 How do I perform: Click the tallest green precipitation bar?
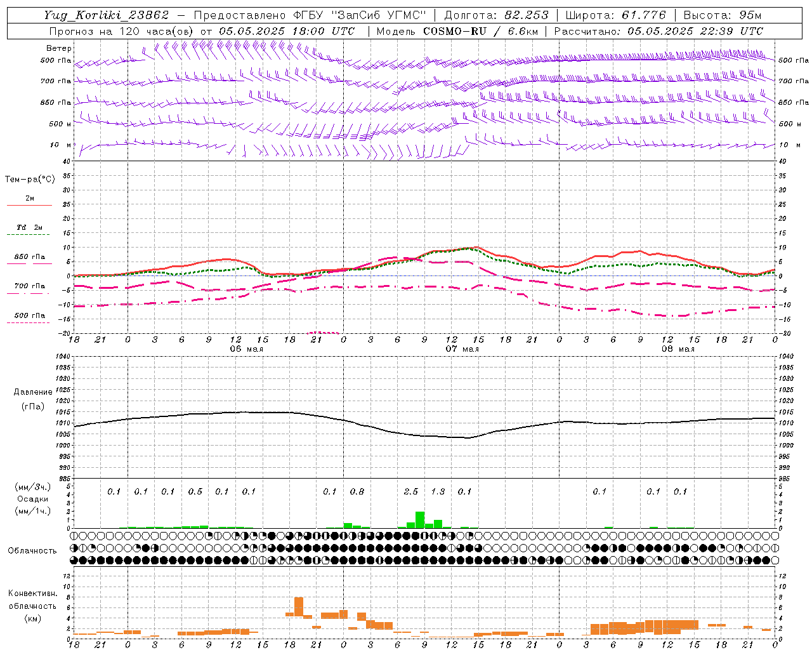click(420, 520)
